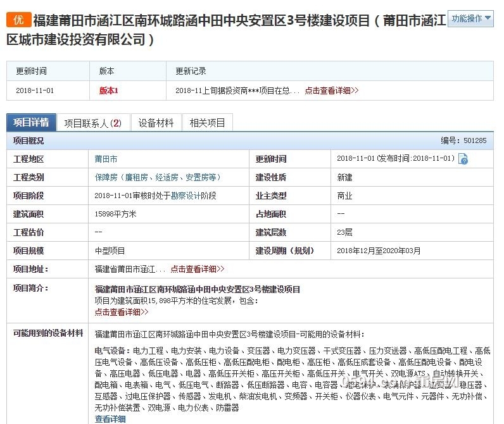Click the 工程估价 row label
Image resolution: width=504 pixels, height=424 pixels.
28,232
